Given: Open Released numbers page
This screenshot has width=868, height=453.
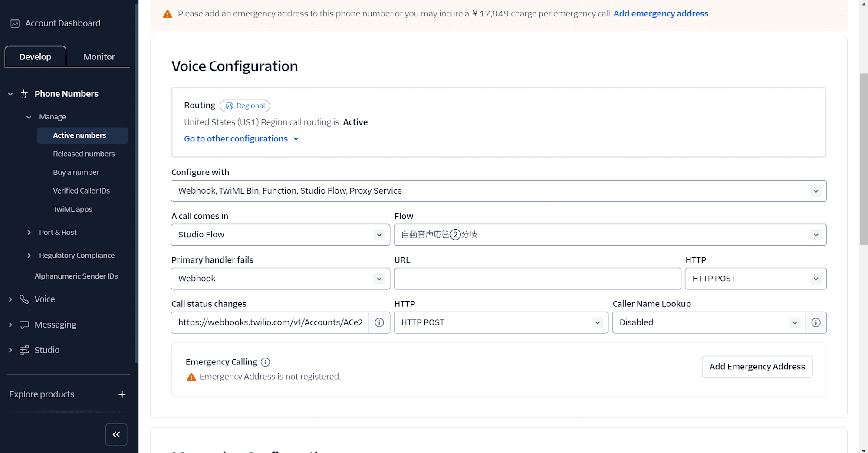Looking at the screenshot, I should (x=84, y=154).
